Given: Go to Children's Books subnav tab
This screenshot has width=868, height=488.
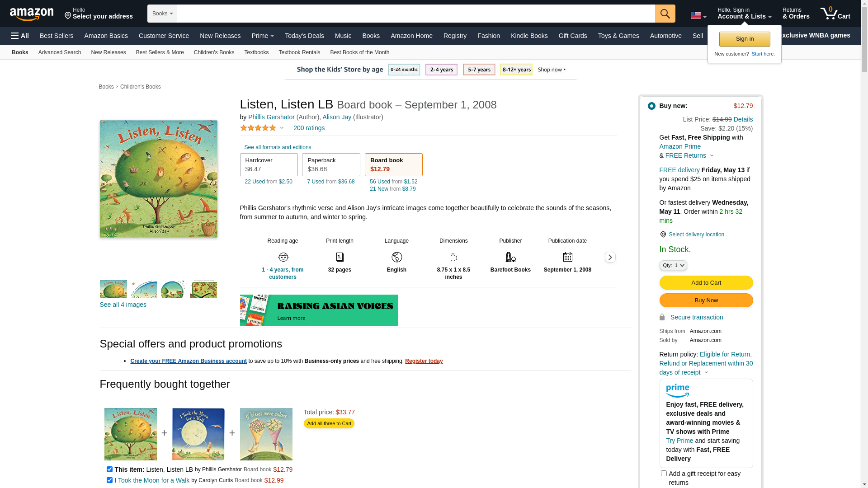Looking at the screenshot, I should pos(214,52).
